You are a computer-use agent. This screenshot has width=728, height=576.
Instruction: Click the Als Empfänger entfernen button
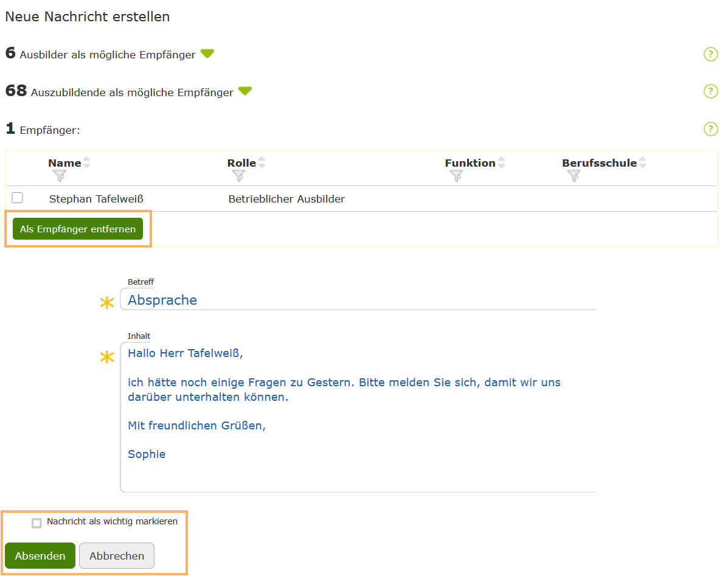[x=77, y=229]
